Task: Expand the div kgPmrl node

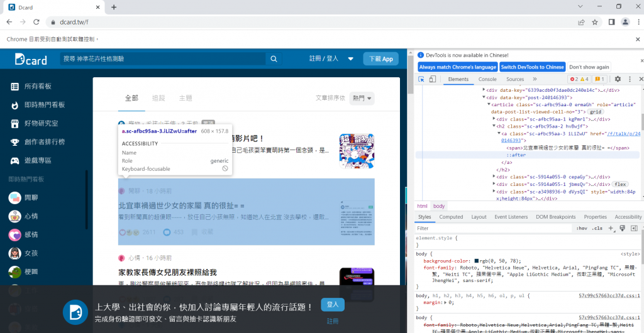Action: (494, 119)
